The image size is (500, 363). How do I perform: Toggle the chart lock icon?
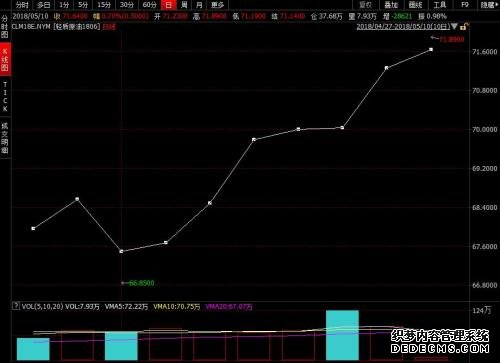click(464, 26)
